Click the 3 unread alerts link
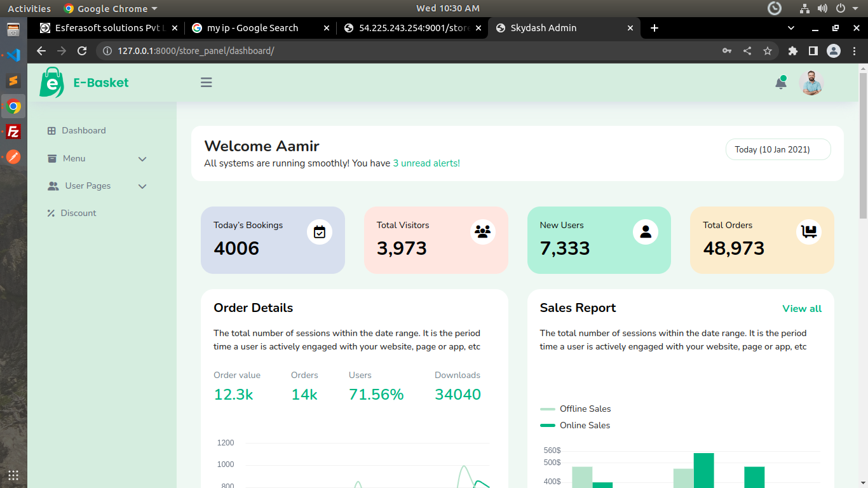The width and height of the screenshot is (868, 488). pos(426,163)
